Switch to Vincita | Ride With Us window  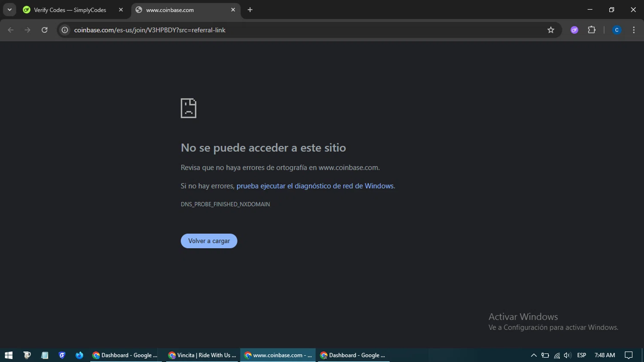tap(202, 355)
